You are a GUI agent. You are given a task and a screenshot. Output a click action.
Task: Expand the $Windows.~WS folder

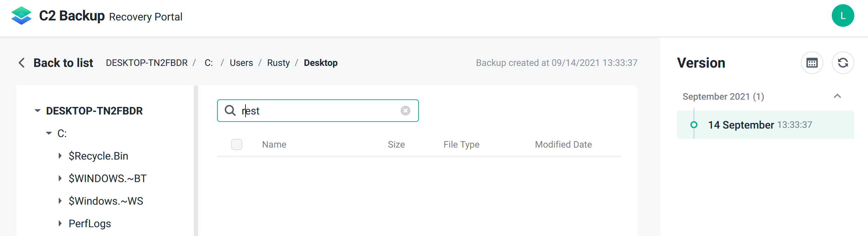tap(60, 201)
